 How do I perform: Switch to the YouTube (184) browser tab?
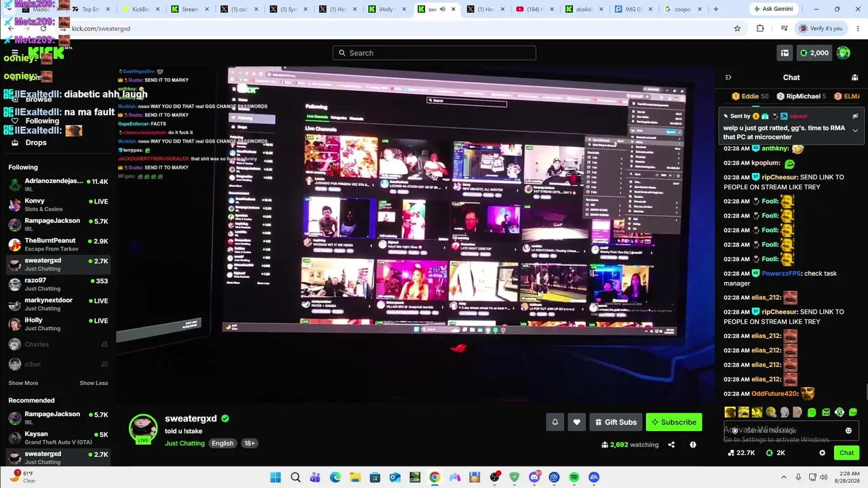(534, 9)
